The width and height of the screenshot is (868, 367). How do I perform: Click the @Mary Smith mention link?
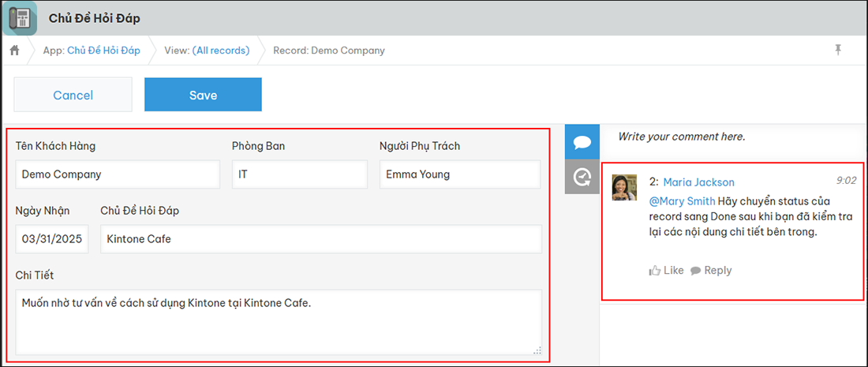point(682,201)
